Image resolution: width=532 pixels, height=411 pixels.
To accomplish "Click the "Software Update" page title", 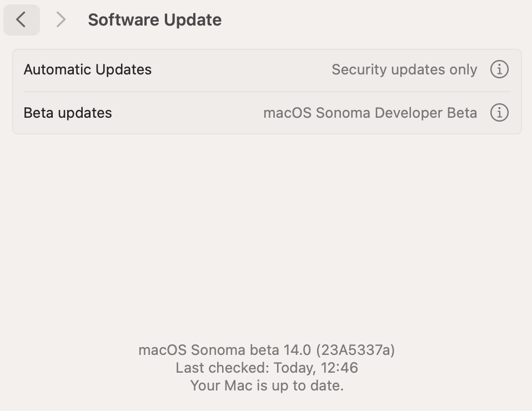I will tap(154, 20).
